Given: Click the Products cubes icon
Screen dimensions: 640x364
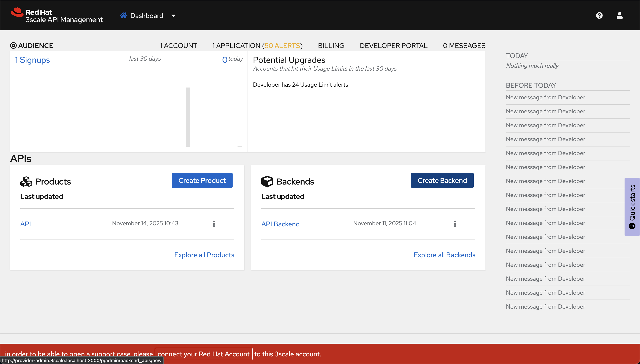Looking at the screenshot, I should click(x=26, y=182).
